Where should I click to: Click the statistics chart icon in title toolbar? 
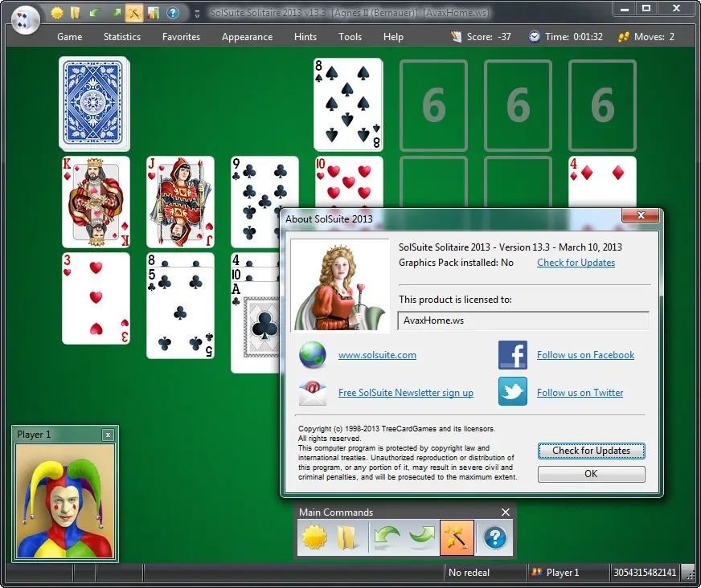click(x=154, y=13)
